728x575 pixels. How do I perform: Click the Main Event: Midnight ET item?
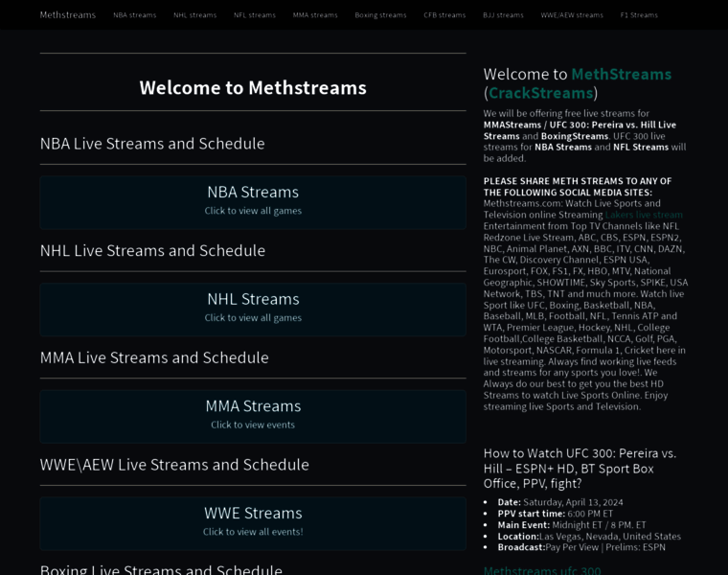coord(572,525)
